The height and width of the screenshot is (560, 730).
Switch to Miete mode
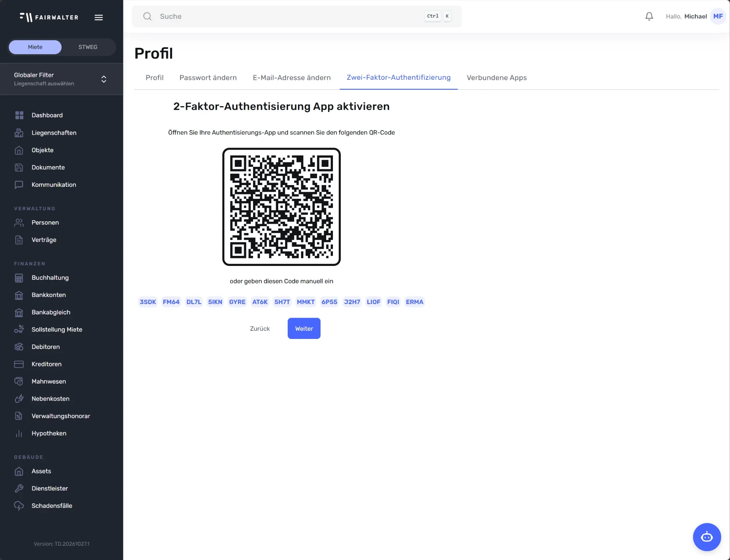[x=35, y=47]
